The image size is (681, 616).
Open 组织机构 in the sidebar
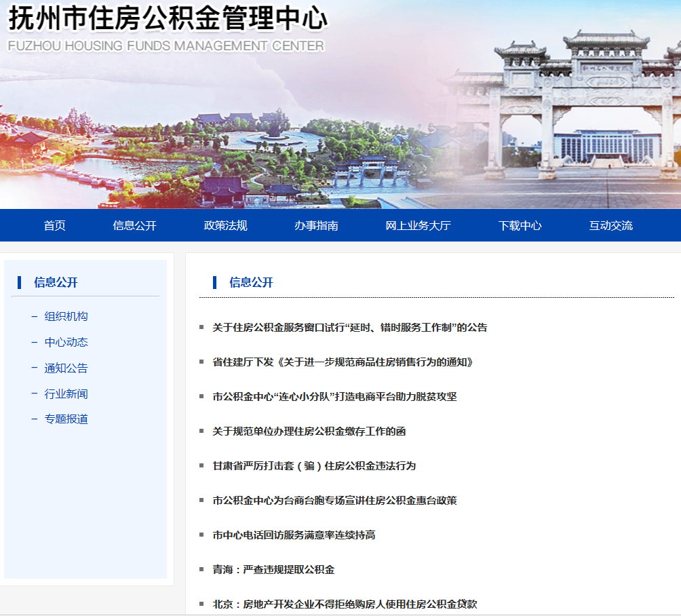(66, 316)
